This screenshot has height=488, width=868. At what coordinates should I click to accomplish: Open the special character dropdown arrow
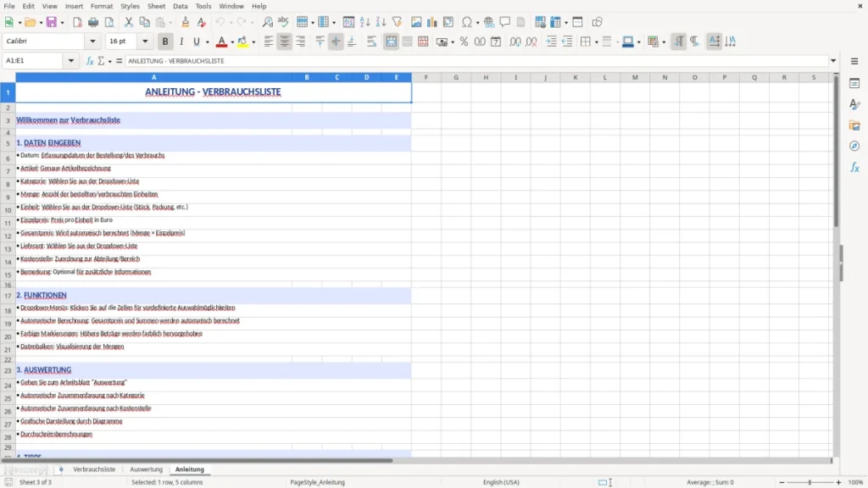tap(477, 23)
